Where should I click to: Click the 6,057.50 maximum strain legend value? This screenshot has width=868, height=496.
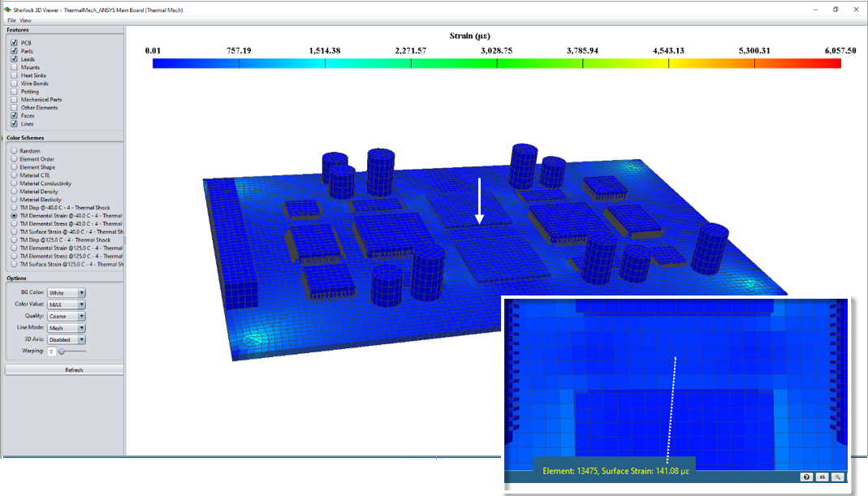(840, 50)
